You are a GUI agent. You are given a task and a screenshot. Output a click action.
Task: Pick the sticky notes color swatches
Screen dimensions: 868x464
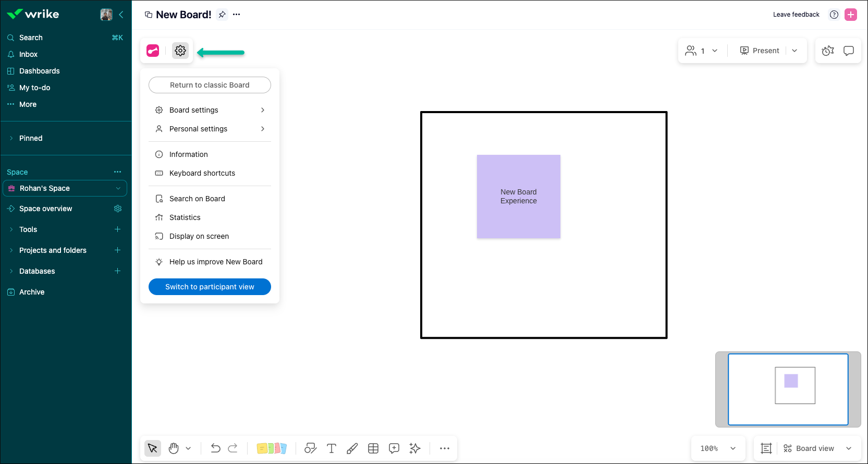click(x=272, y=448)
